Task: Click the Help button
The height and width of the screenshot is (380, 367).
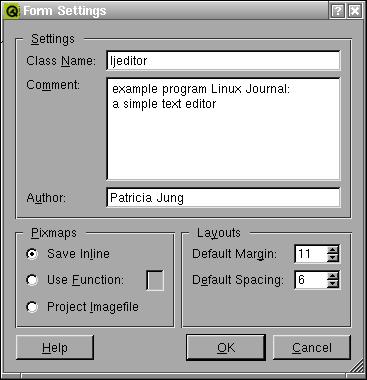Action: [55, 348]
